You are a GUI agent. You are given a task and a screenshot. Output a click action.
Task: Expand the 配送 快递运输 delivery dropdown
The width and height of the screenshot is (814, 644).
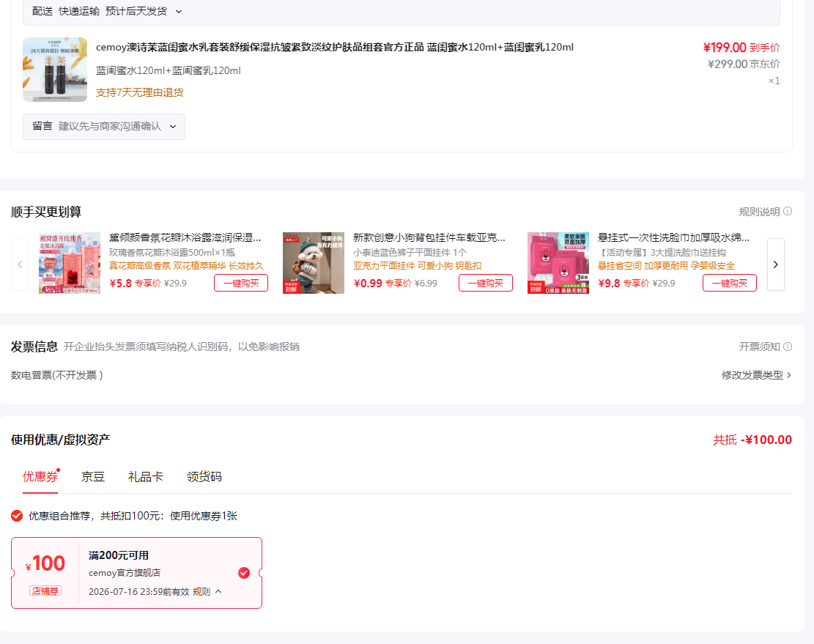pyautogui.click(x=179, y=12)
